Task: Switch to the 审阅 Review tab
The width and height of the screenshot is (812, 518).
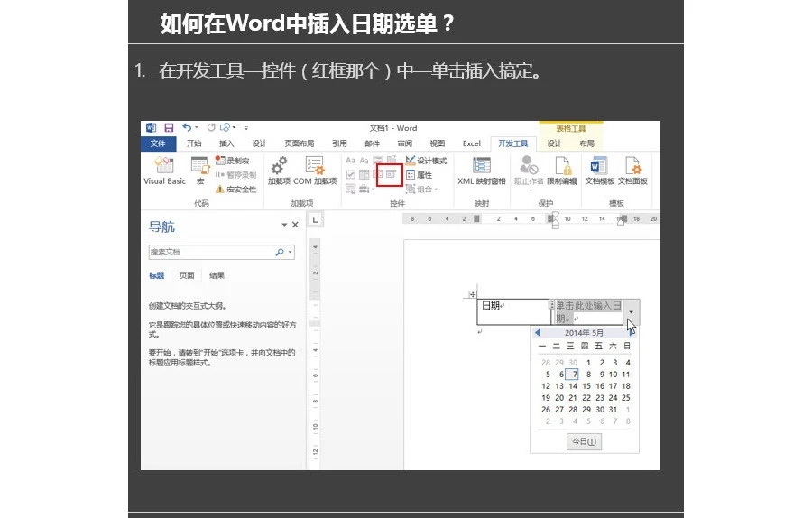Action: pos(404,143)
